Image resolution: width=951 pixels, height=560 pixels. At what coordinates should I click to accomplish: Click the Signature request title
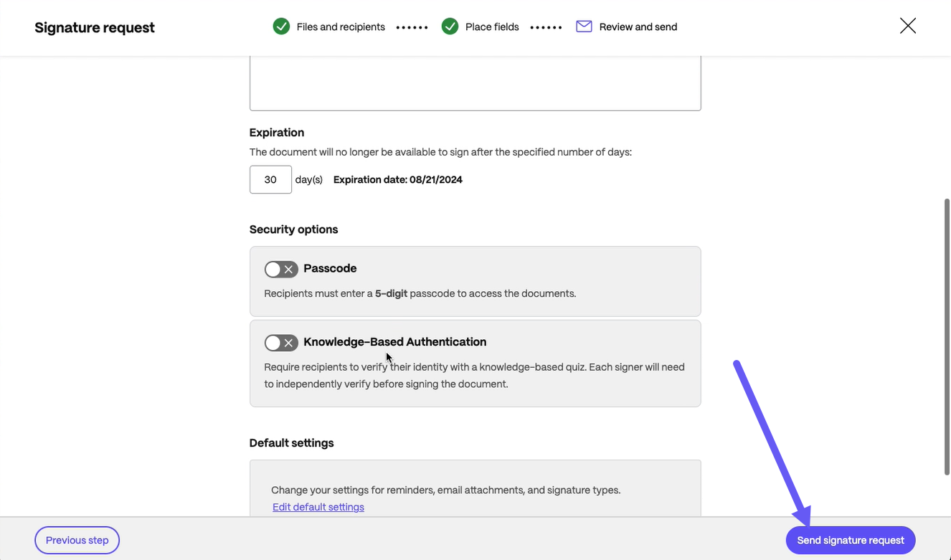(95, 27)
